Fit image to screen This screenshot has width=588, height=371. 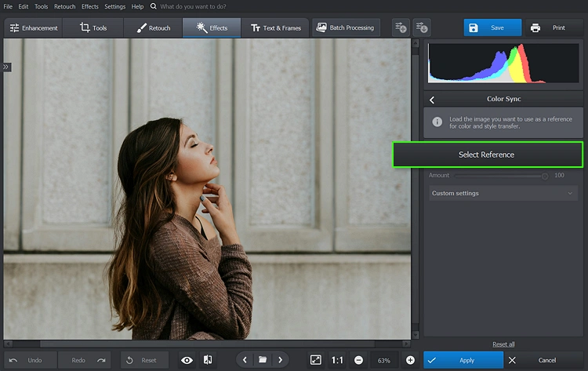(316, 360)
